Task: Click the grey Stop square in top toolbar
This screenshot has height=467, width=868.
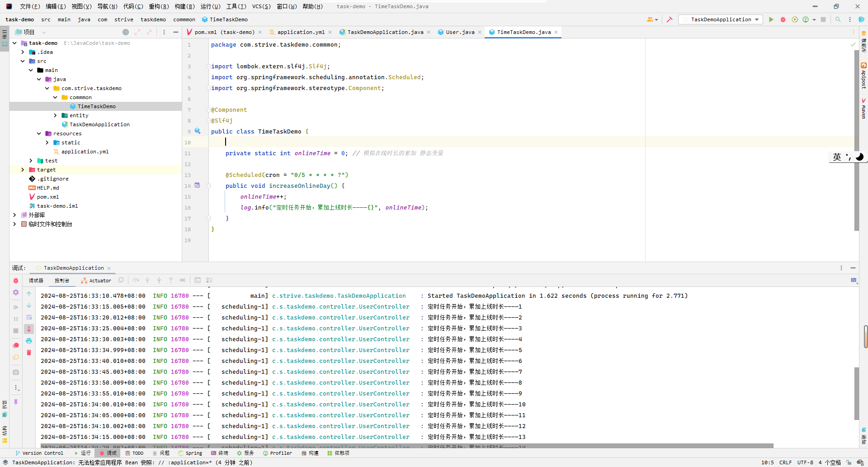Action: pyautogui.click(x=823, y=19)
